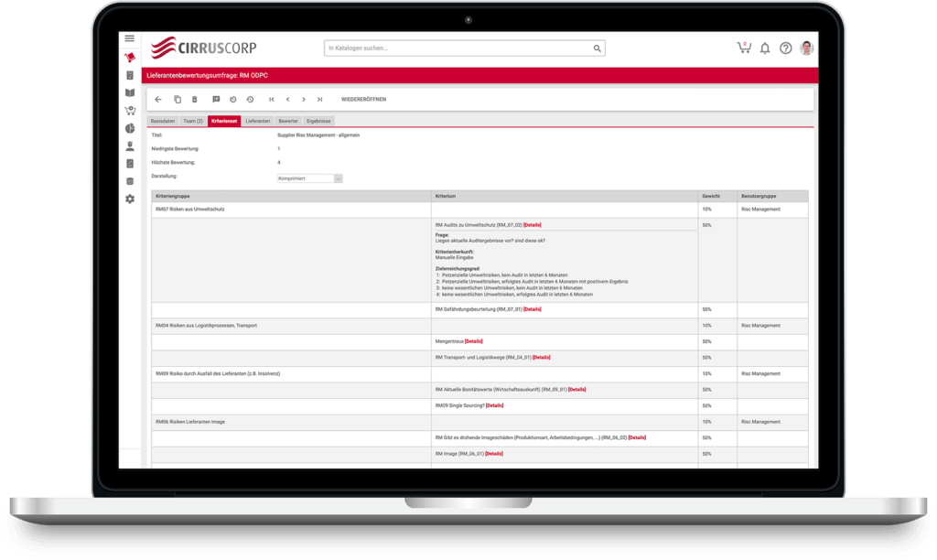Click the help question mark icon
This screenshot has height=560, width=937.
click(x=785, y=48)
